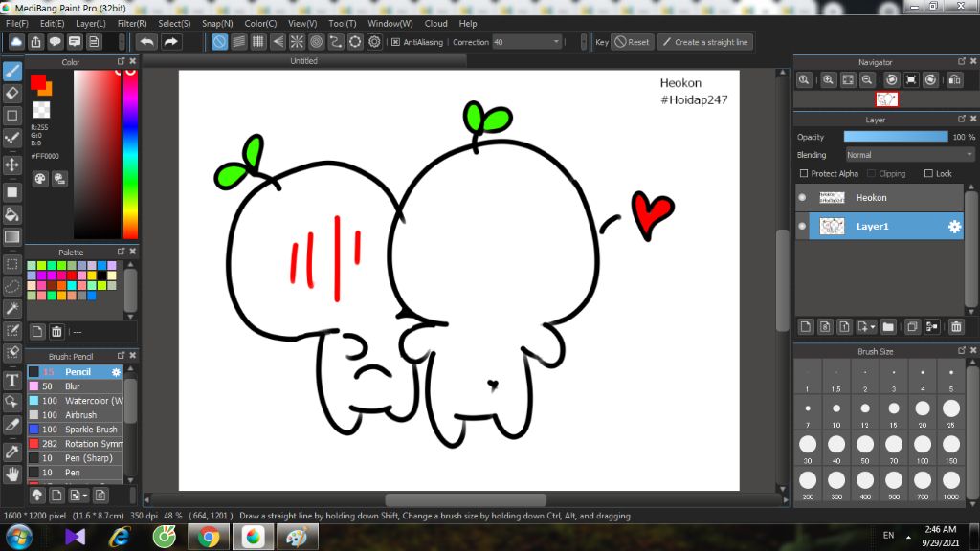This screenshot has height=551, width=980.
Task: Zoom in with the Navigator magnifier plus
Action: pos(828,80)
